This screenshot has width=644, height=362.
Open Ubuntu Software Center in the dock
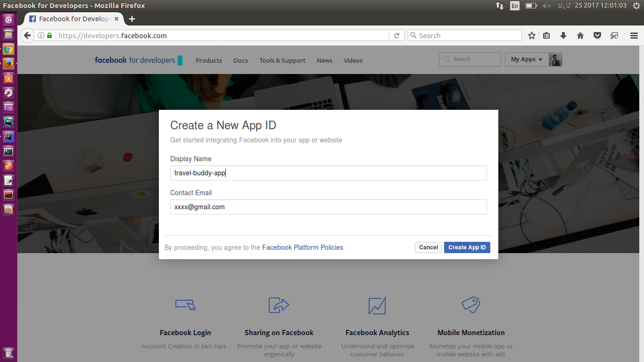[8, 78]
